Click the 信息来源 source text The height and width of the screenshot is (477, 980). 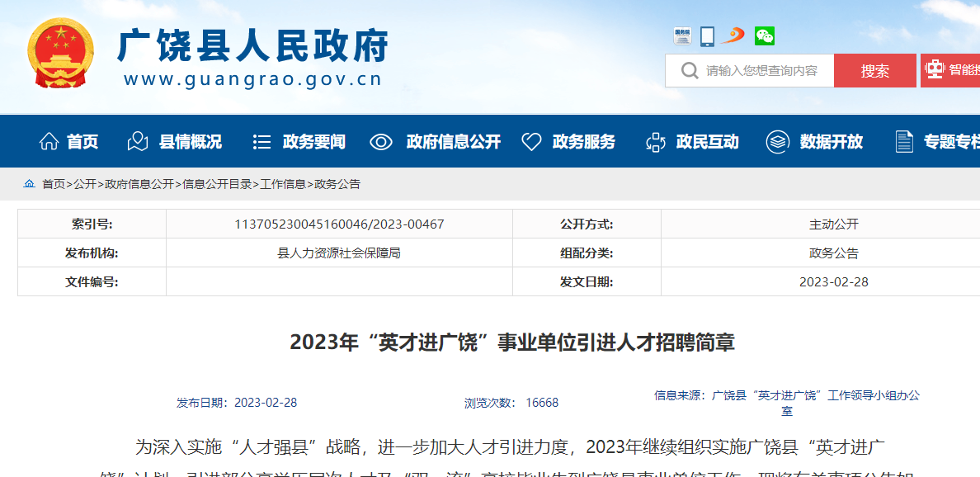pyautogui.click(x=787, y=404)
